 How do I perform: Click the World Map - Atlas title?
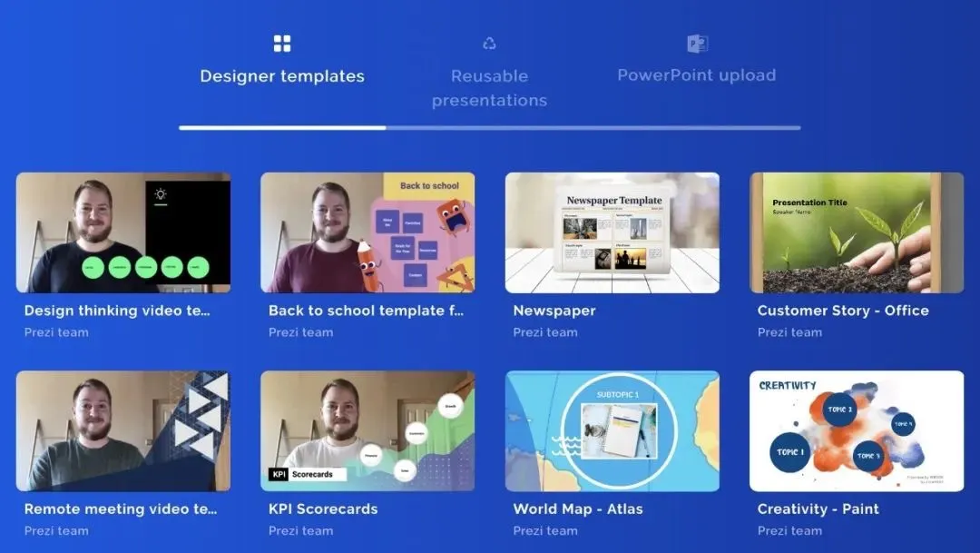[578, 509]
